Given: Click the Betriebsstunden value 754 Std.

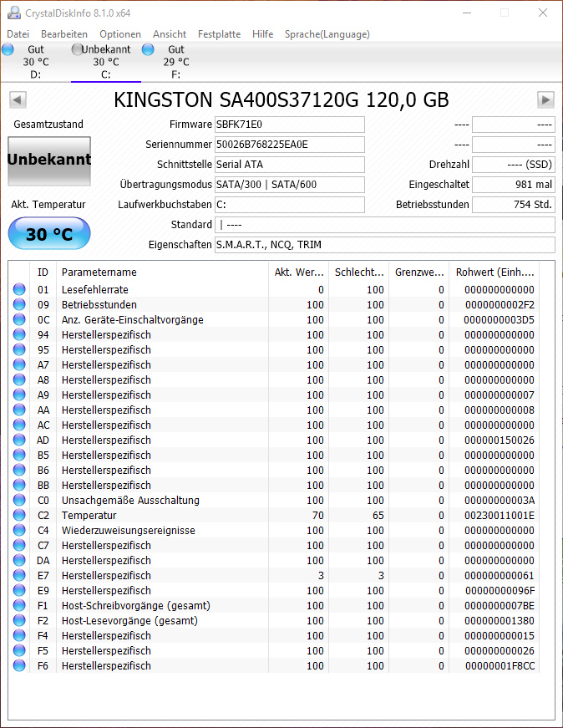Looking at the screenshot, I should pyautogui.click(x=514, y=204).
